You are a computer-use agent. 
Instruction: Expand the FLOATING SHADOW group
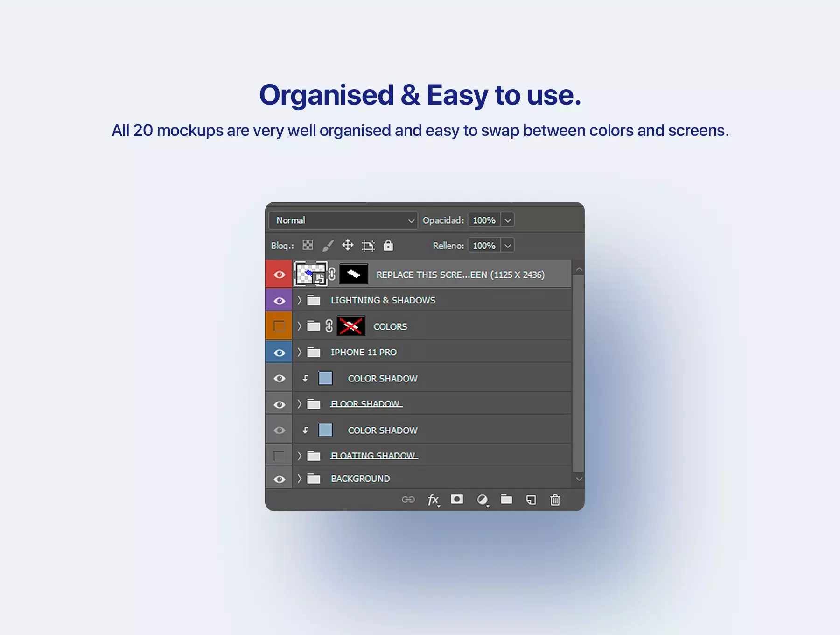pos(300,456)
